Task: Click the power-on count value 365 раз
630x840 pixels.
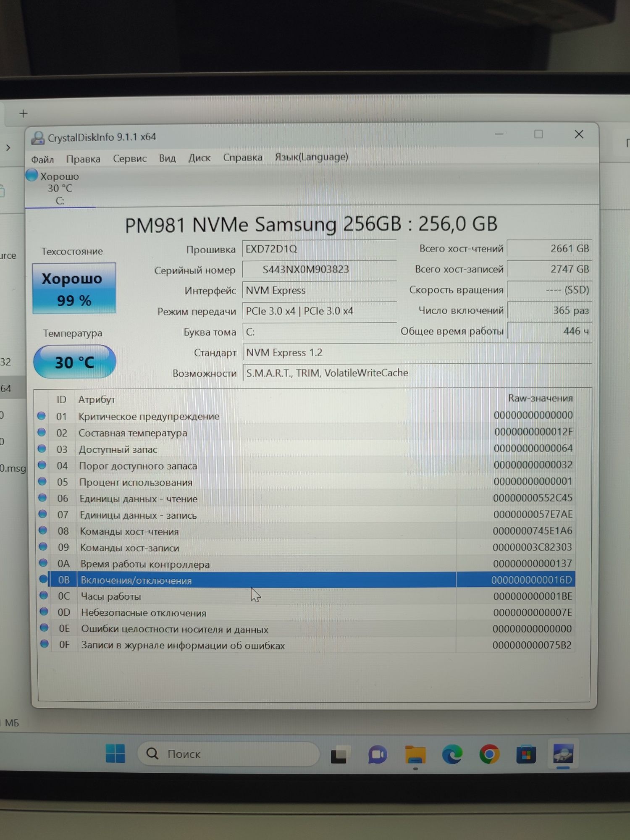Action: coord(549,310)
